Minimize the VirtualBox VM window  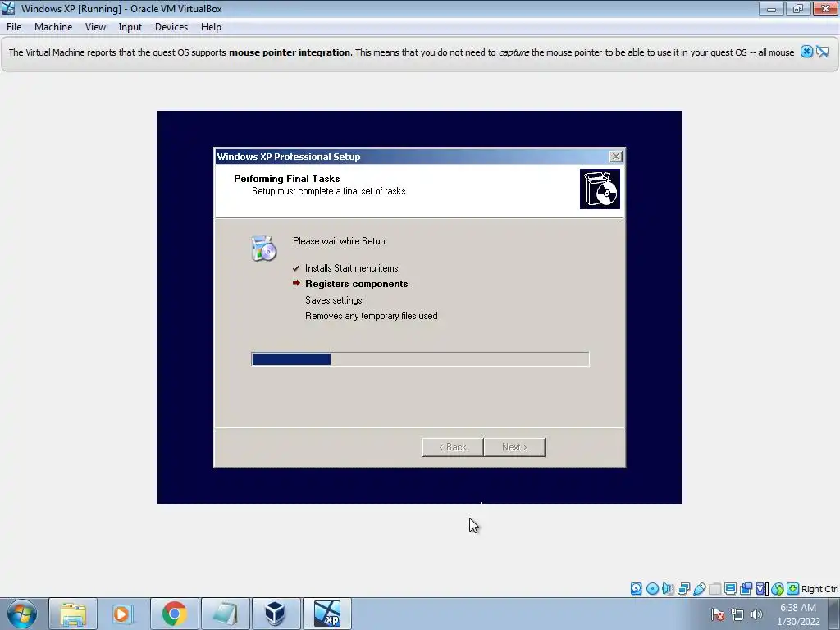coord(771,8)
